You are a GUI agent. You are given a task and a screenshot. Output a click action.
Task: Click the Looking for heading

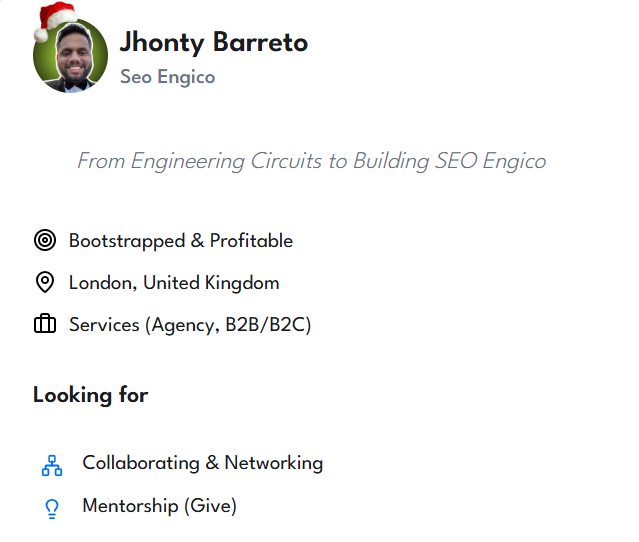click(90, 395)
